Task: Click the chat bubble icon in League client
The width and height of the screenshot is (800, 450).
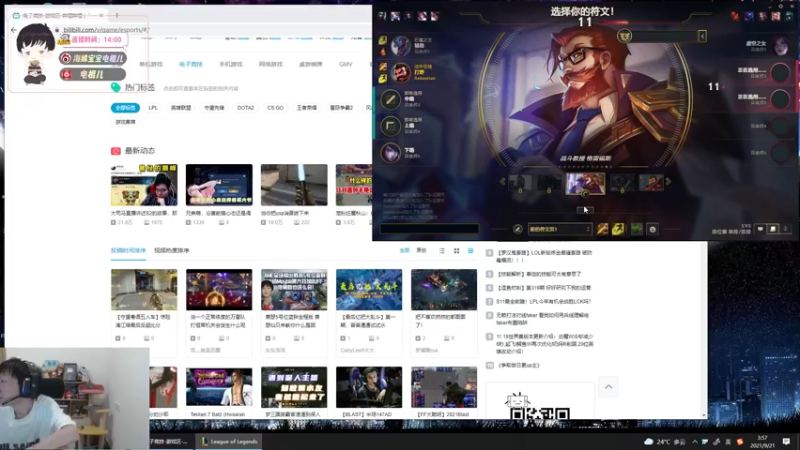Action: point(760,229)
